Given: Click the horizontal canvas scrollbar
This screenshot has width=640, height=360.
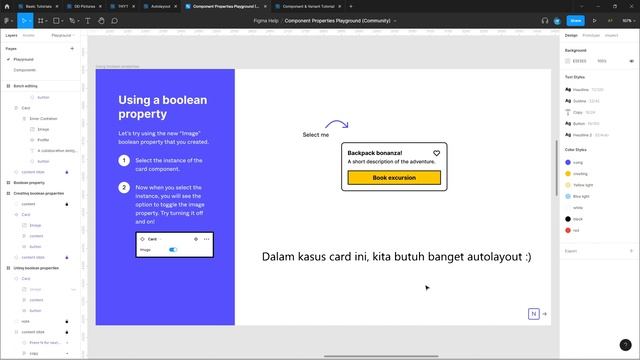Looking at the screenshot, I should pos(381,356).
